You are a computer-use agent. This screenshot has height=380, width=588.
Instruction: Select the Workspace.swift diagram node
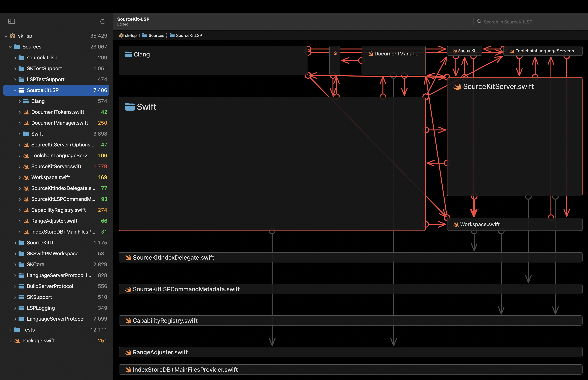(x=515, y=224)
